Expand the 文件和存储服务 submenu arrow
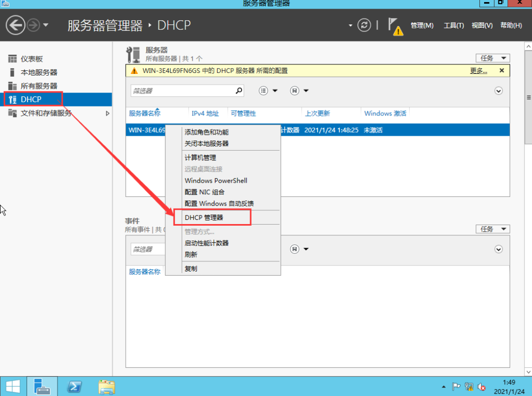This screenshot has height=396, width=532. (x=107, y=113)
